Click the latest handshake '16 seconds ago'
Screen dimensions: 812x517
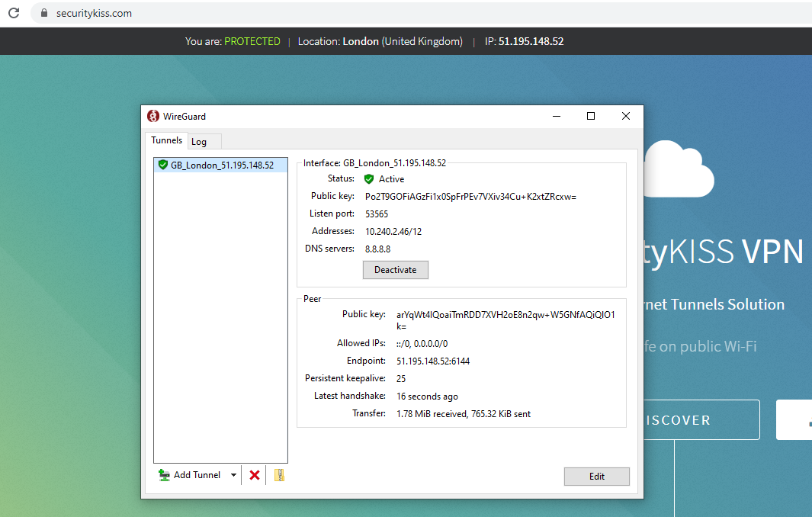point(427,397)
